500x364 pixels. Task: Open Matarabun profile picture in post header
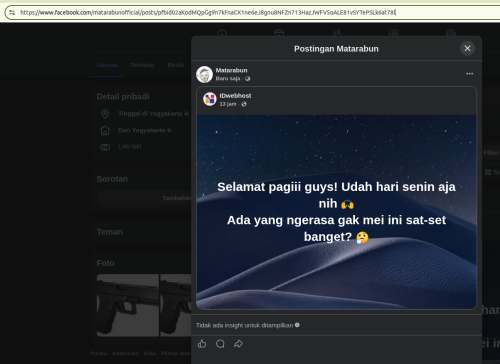click(x=204, y=74)
